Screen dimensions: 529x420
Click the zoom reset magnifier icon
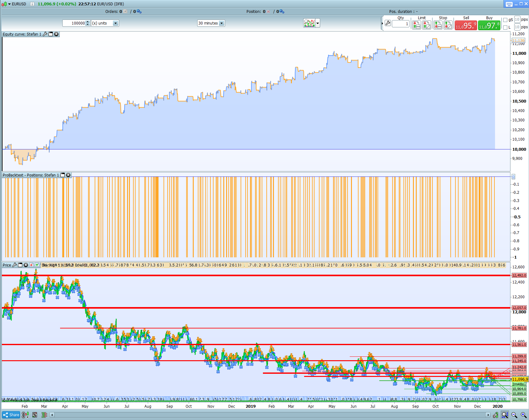click(505, 415)
